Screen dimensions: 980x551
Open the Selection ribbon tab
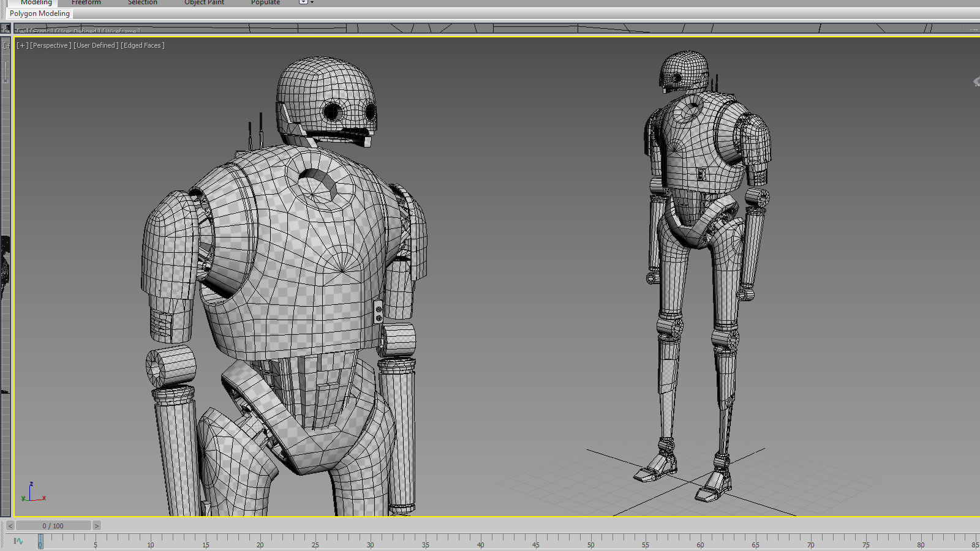[143, 3]
